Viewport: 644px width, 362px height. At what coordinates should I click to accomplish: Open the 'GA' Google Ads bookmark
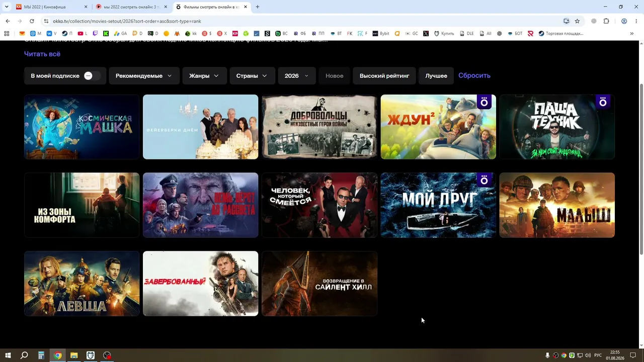pos(120,34)
